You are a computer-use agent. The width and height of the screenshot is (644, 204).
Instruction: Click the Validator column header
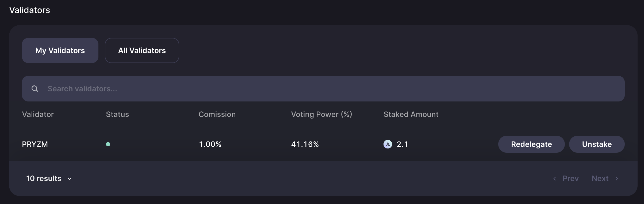click(38, 114)
